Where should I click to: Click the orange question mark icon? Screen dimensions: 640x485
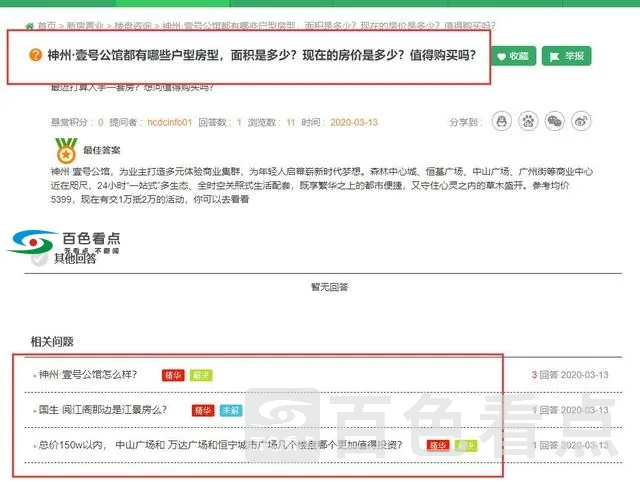(x=36, y=55)
